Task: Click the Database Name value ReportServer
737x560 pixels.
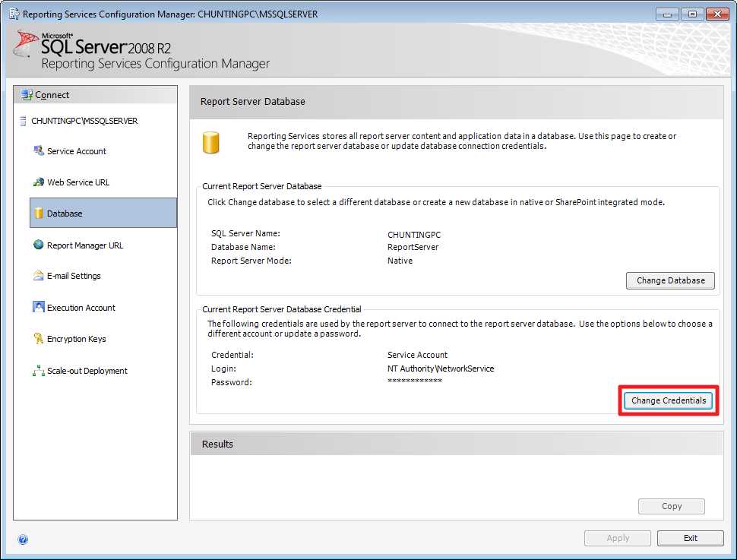Action: point(413,247)
